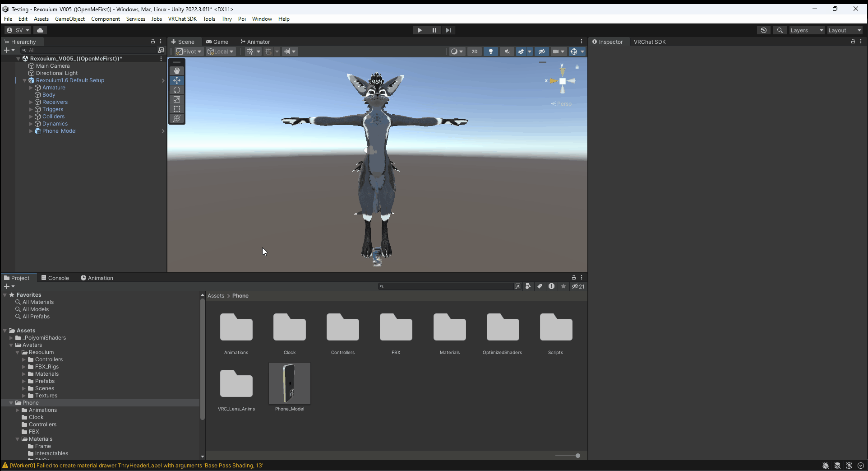Click the favorites star save-search icon
Screen dimensions: 868x471
coord(563,286)
